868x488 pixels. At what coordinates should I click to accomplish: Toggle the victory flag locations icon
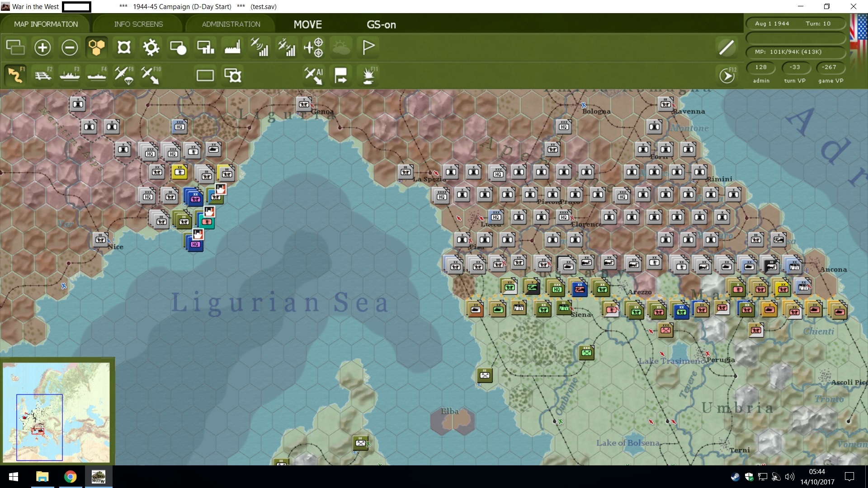(x=368, y=47)
